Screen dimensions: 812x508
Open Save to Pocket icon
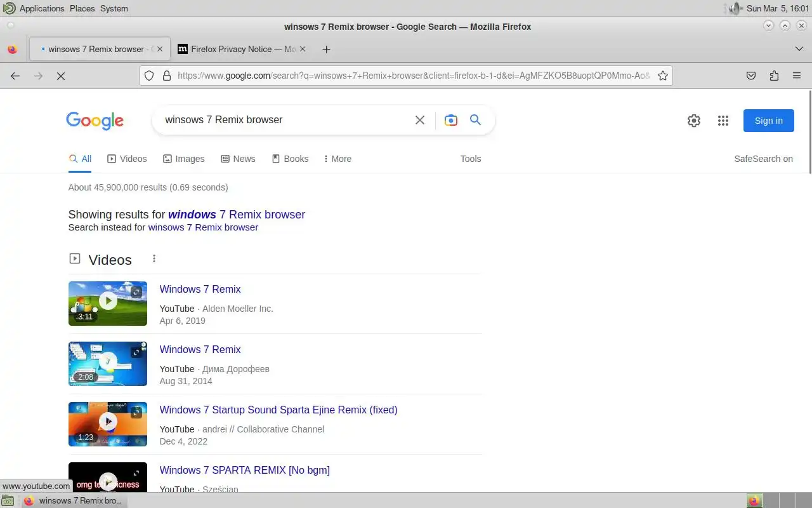point(751,76)
